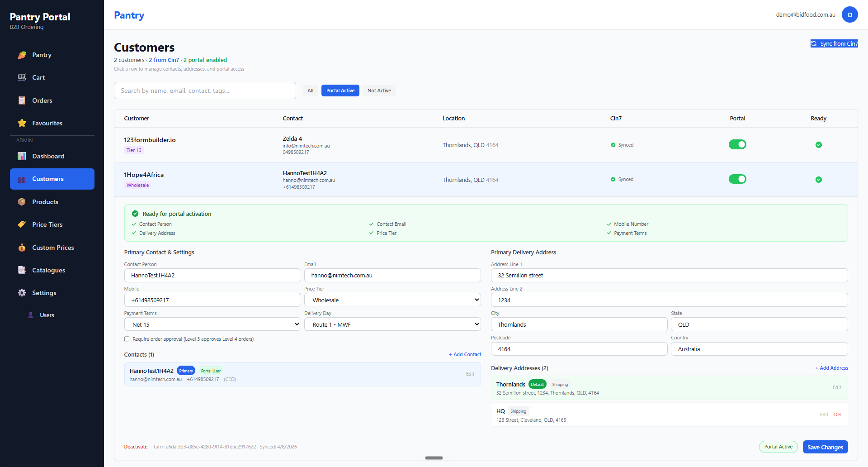
Task: Select the All filter tab
Action: (311, 91)
